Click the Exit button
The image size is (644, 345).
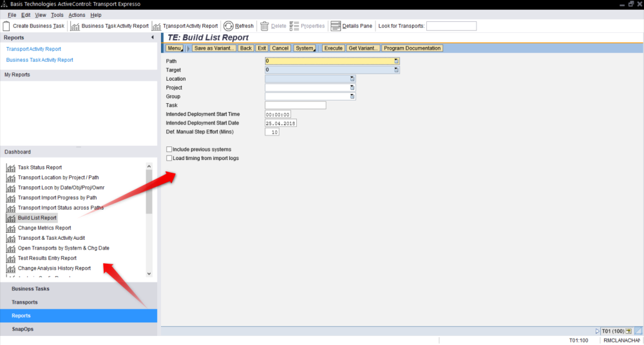262,48
